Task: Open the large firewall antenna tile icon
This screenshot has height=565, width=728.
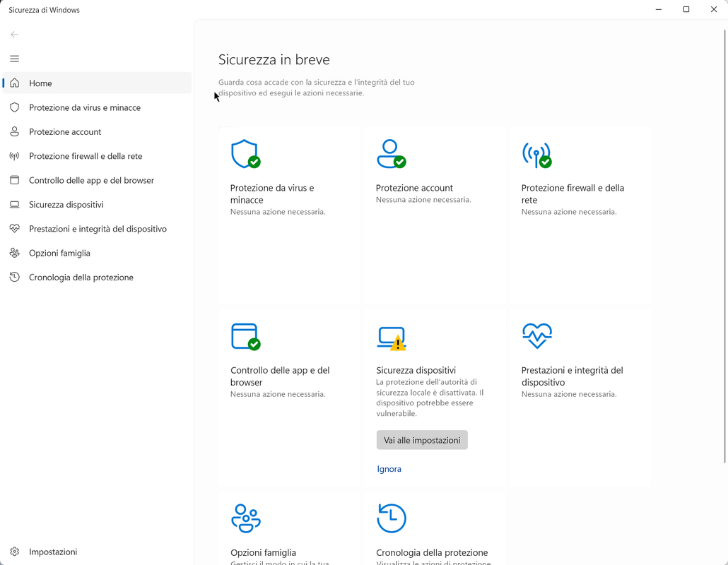Action: point(536,155)
